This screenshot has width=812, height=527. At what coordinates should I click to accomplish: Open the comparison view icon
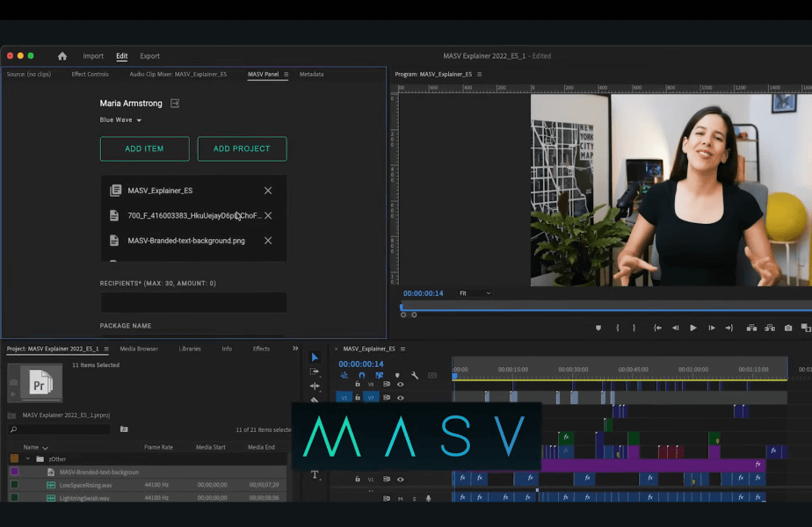(x=806, y=328)
